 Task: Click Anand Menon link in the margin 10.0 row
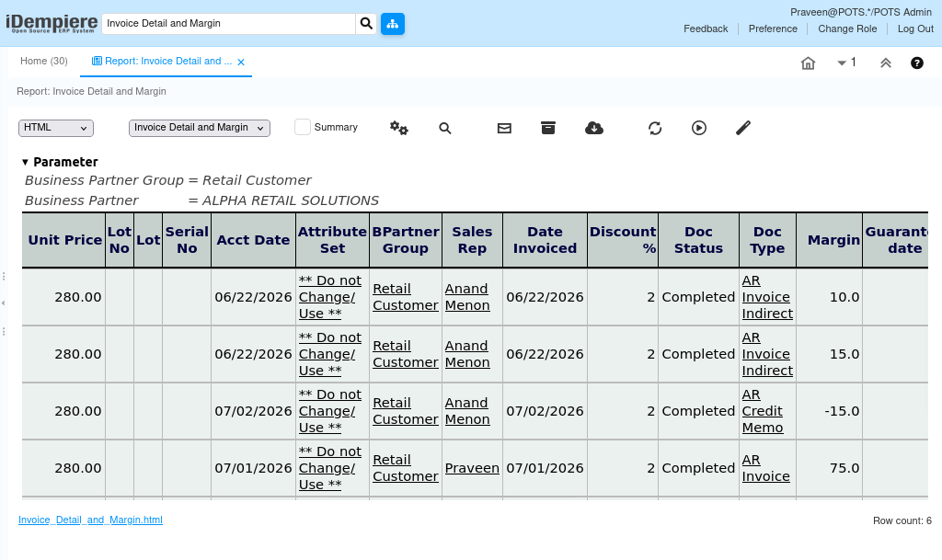[466, 297]
